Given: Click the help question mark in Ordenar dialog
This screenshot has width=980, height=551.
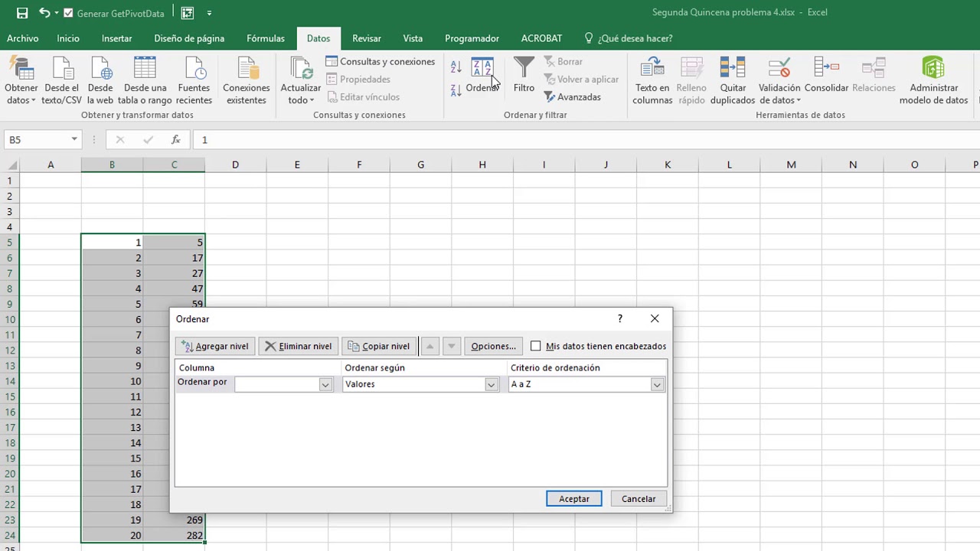Looking at the screenshot, I should click(x=620, y=319).
